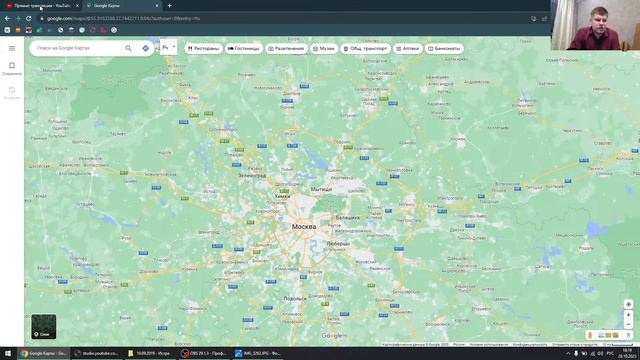640x360 pixels.
Task: Switch to OBS taskbar item
Action: tap(204, 353)
